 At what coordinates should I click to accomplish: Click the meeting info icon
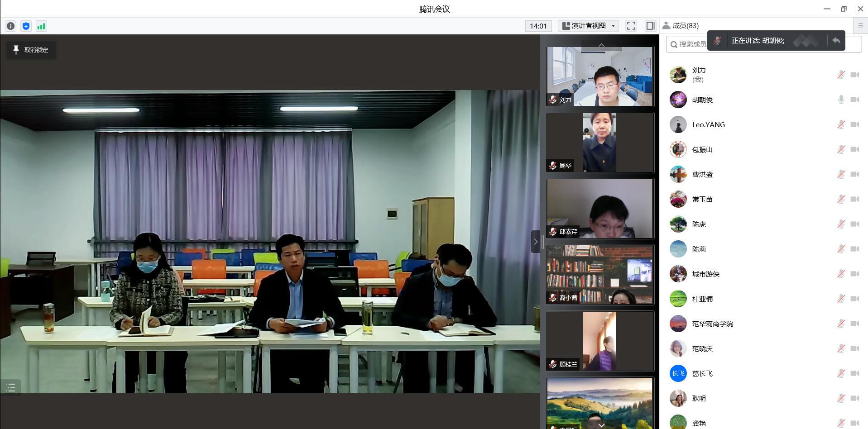11,26
